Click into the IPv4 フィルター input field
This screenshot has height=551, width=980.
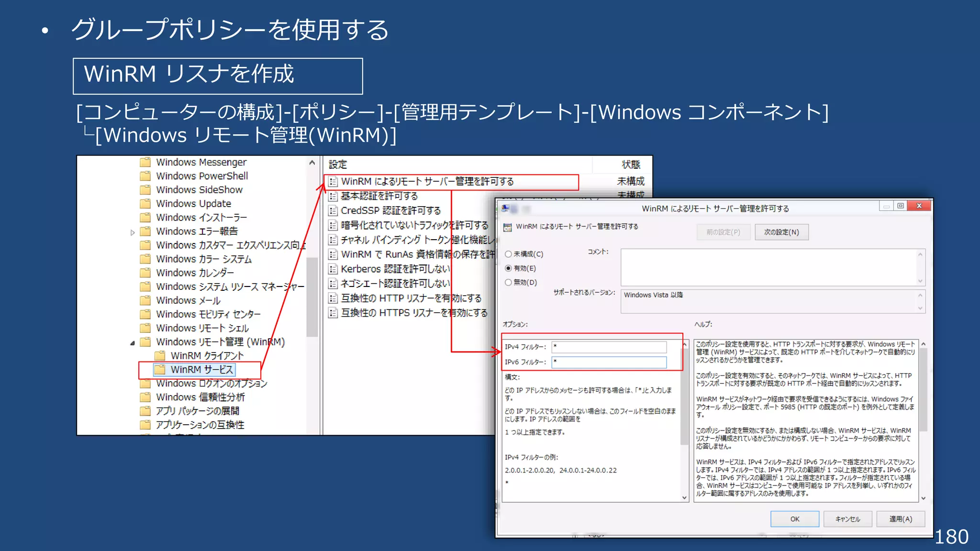pyautogui.click(x=609, y=347)
